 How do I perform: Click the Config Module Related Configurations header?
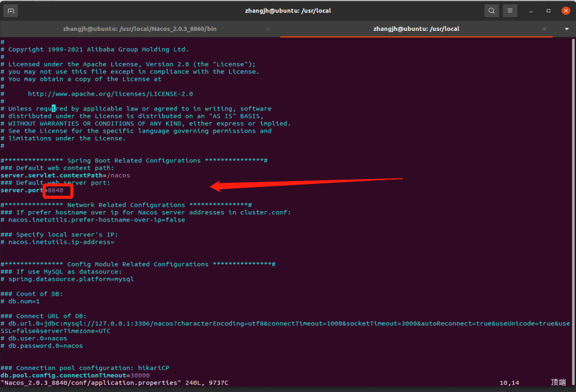pos(138,264)
